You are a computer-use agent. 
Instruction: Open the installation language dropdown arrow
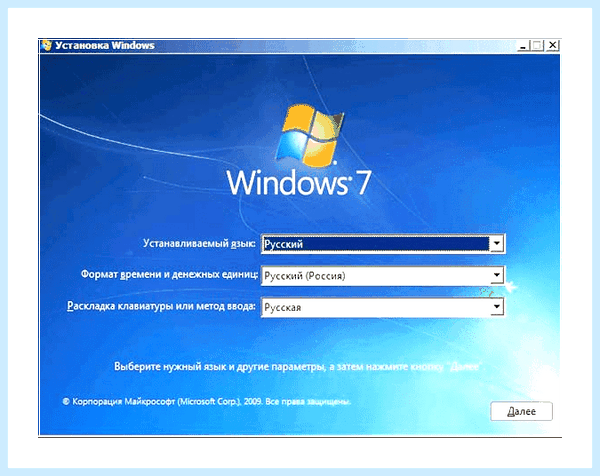coord(497,243)
